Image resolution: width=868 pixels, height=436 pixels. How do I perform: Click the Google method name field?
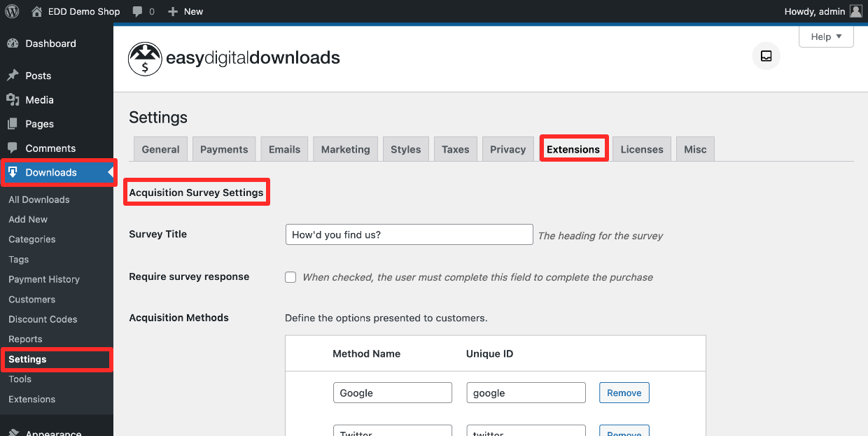393,393
